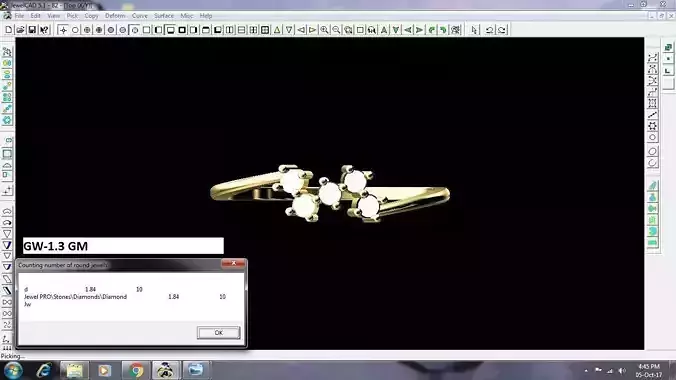Click the green right arrow icon
676x380 pixels.
click(419, 30)
